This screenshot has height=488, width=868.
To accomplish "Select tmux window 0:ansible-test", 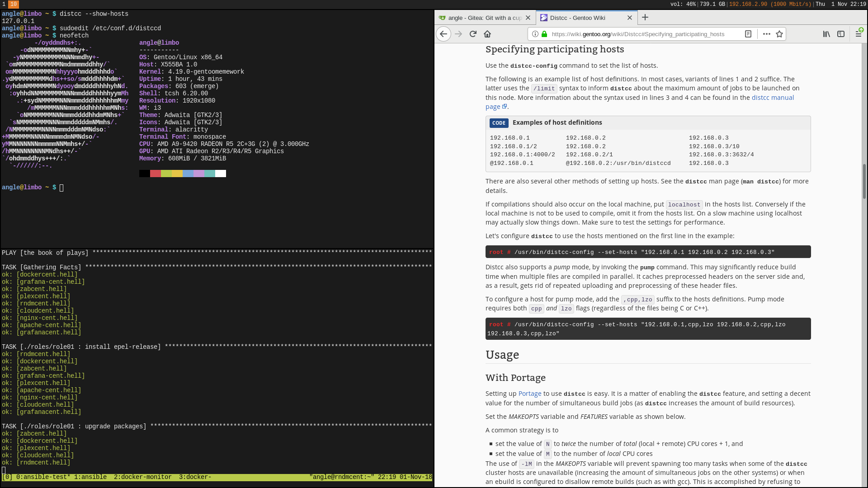I will tap(43, 477).
